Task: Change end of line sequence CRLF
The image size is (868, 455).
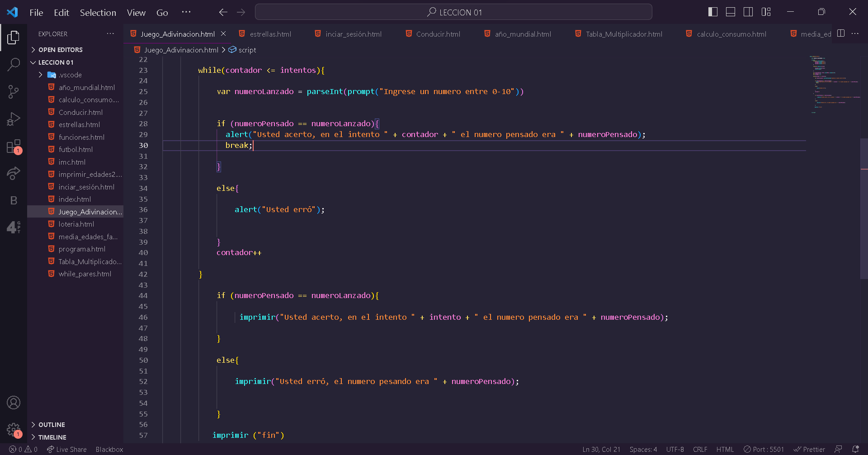Action: pos(700,449)
